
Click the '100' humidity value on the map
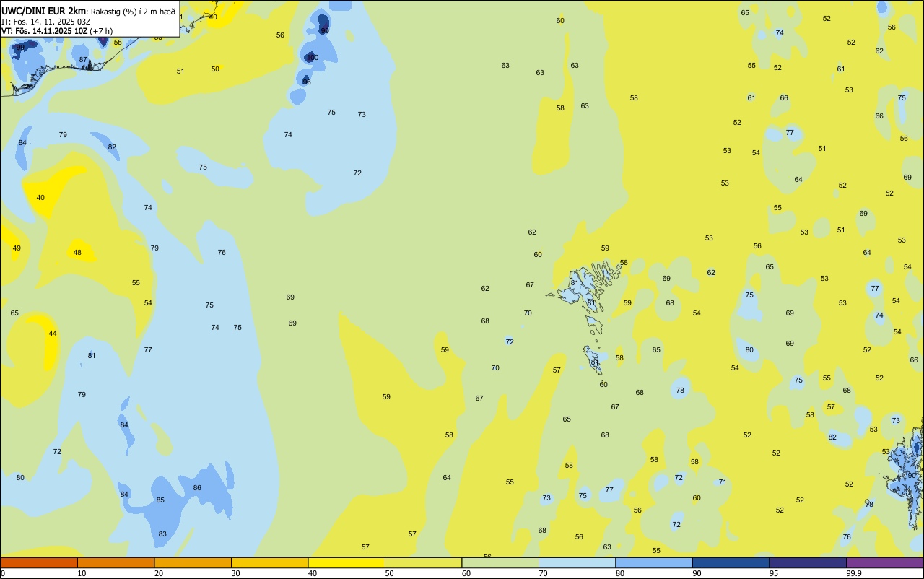(x=312, y=57)
